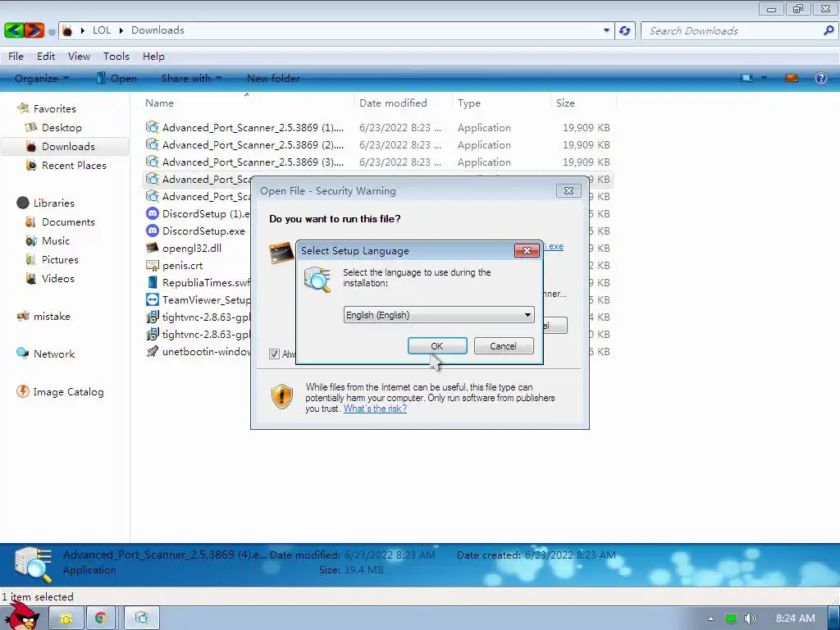Show hidden tray icons arrow

coord(710,619)
